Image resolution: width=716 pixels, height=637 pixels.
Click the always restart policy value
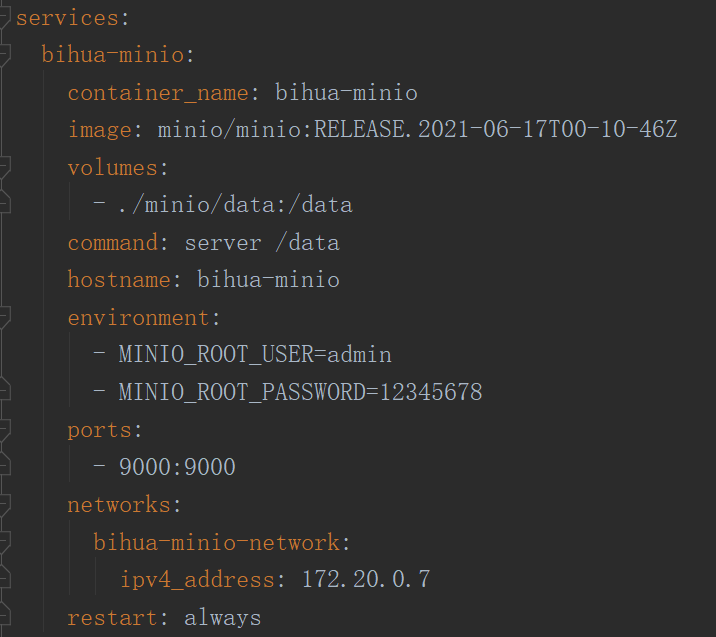click(222, 618)
